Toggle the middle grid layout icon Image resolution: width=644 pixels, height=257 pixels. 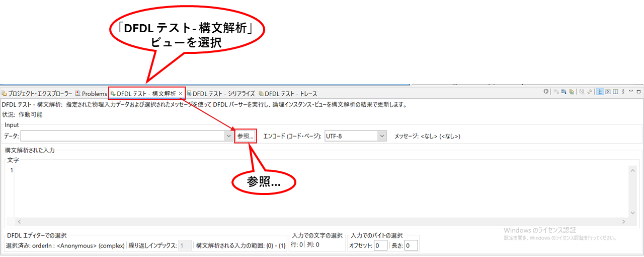click(608, 92)
